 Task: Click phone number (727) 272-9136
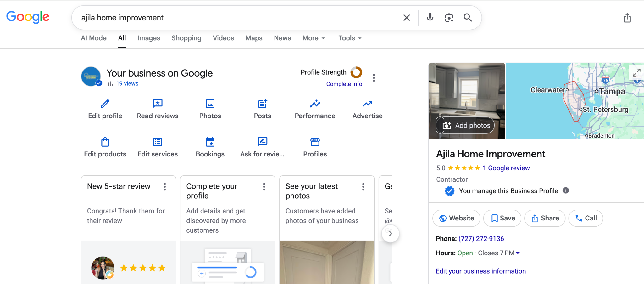click(481, 239)
